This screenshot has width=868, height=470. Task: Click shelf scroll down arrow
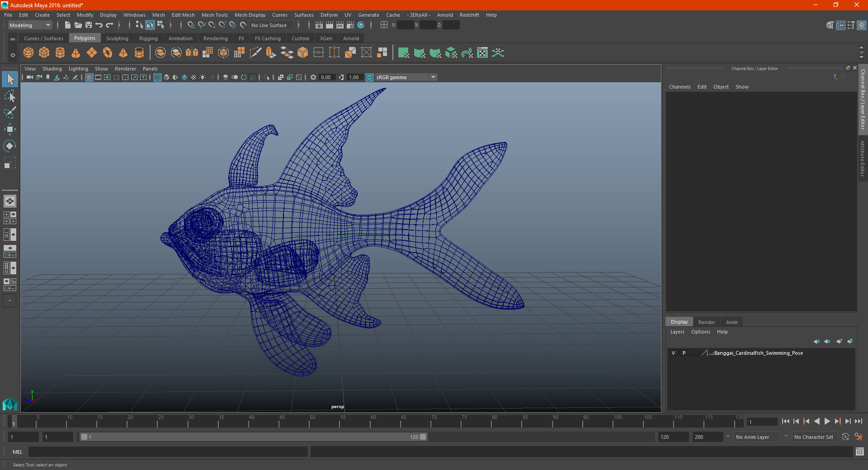(x=861, y=58)
